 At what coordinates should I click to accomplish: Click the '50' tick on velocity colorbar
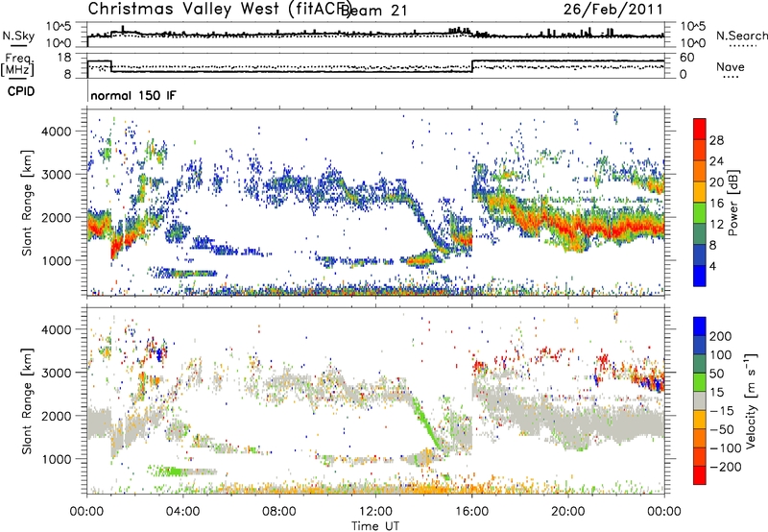tap(716, 374)
